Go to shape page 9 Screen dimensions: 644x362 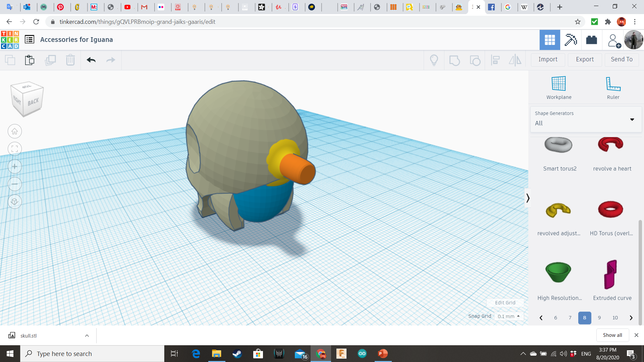click(599, 318)
